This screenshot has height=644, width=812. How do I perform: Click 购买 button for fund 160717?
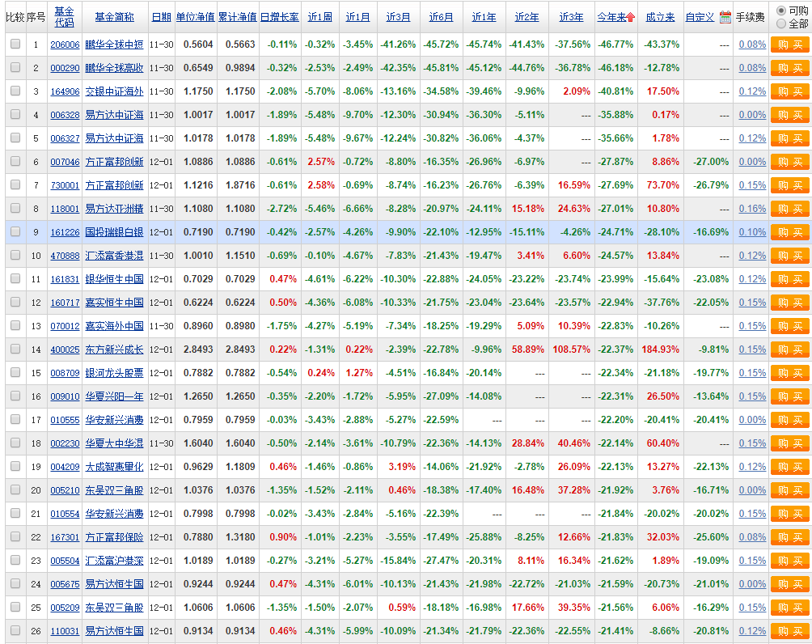click(790, 303)
